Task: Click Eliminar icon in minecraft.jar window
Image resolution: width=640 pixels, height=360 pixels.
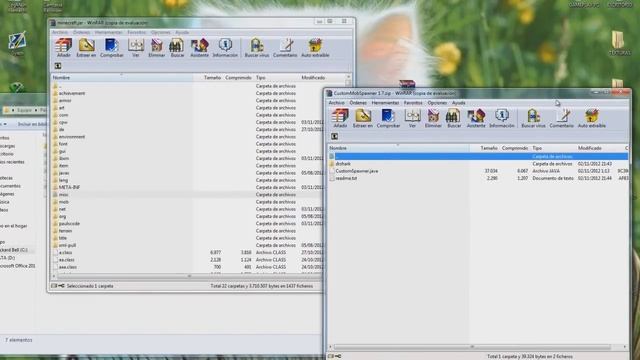Action: 156,48
